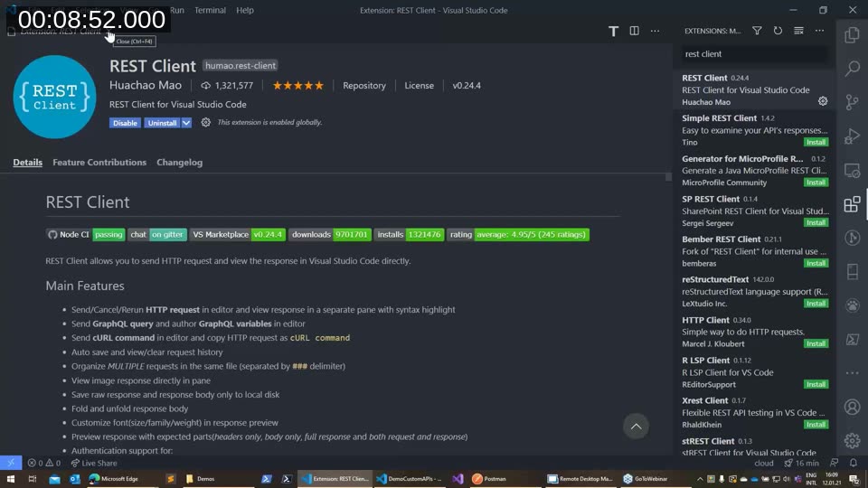Open the Search view in the activity bar
The width and height of the screenshot is (868, 488).
click(x=852, y=68)
